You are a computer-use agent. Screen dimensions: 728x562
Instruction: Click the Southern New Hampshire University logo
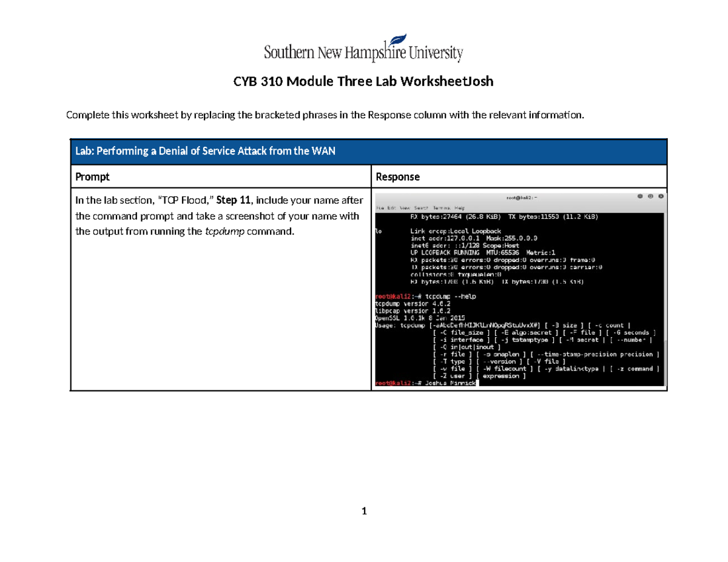363,49
